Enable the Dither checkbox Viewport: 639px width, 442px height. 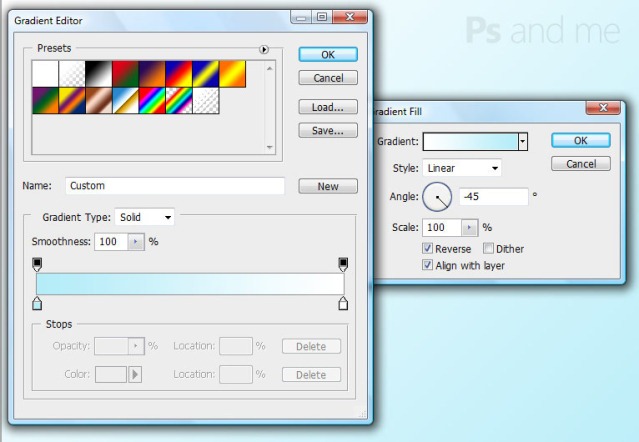pos(488,248)
